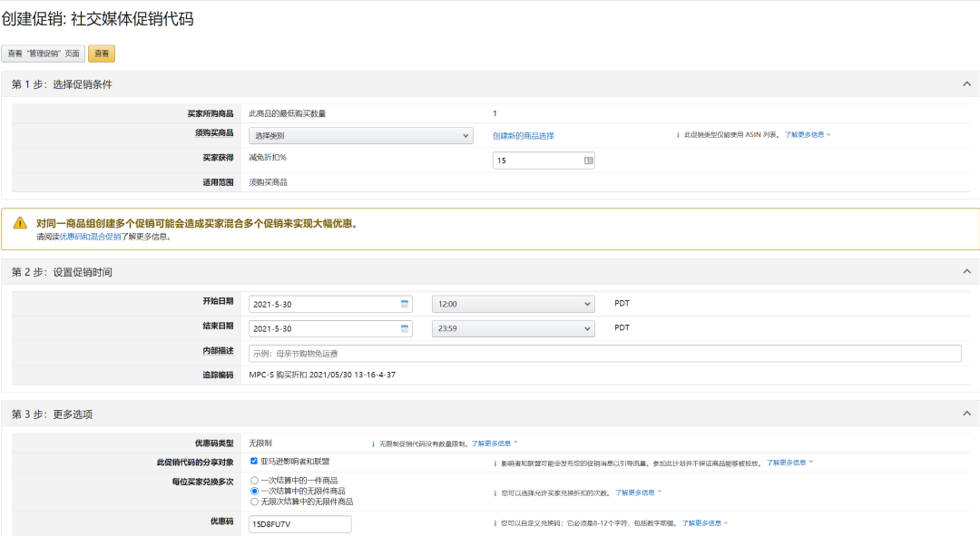The width and height of the screenshot is (980, 536).
Task: Click the 无限制 coupon type value
Action: [x=260, y=443]
